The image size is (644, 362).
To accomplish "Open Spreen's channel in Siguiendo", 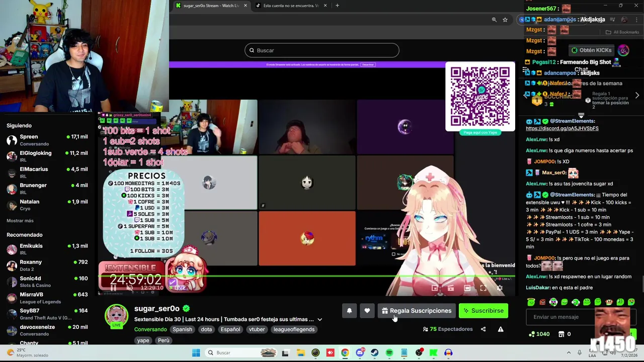I will [x=47, y=140].
